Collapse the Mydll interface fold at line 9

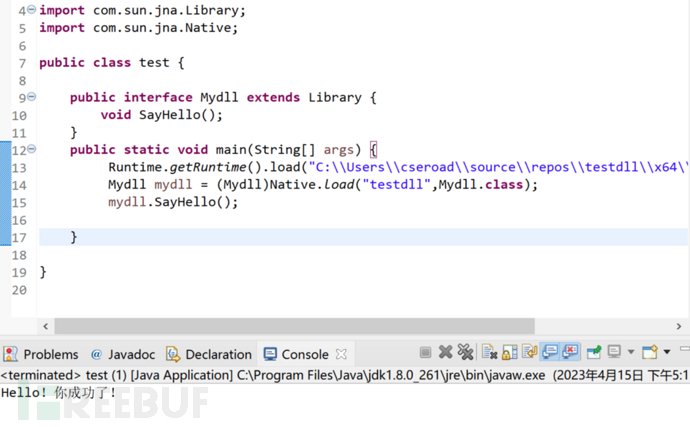click(31, 97)
